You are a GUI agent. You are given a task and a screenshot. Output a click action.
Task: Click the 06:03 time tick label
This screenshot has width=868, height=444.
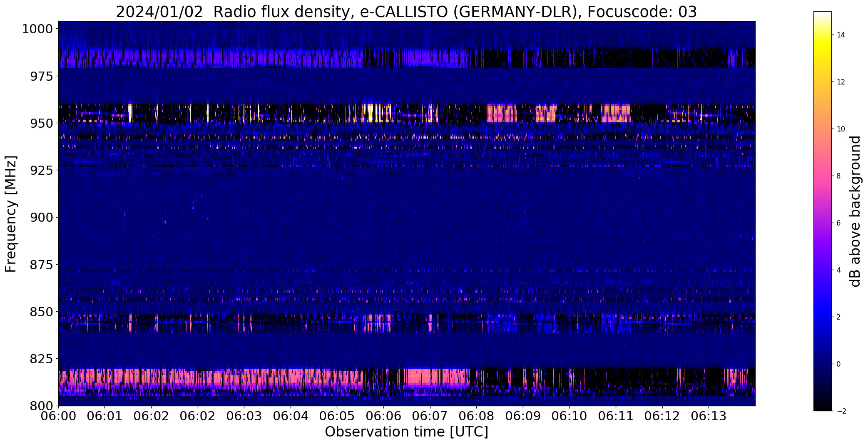pos(244,416)
